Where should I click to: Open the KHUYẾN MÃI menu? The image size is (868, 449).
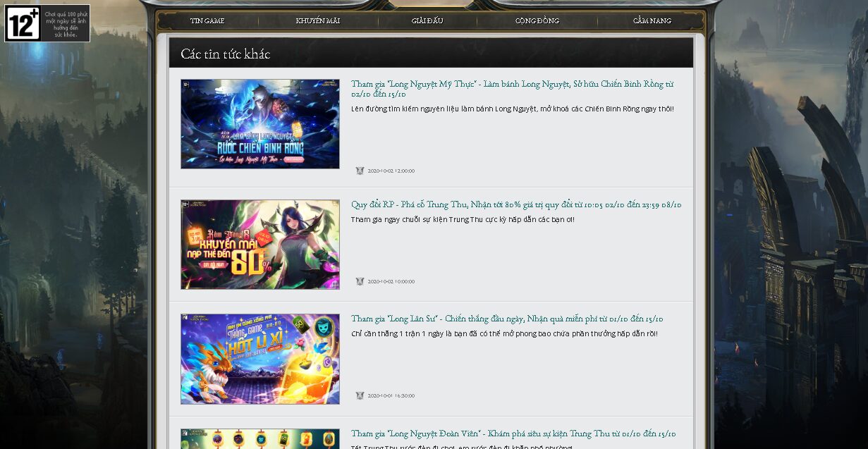click(318, 20)
